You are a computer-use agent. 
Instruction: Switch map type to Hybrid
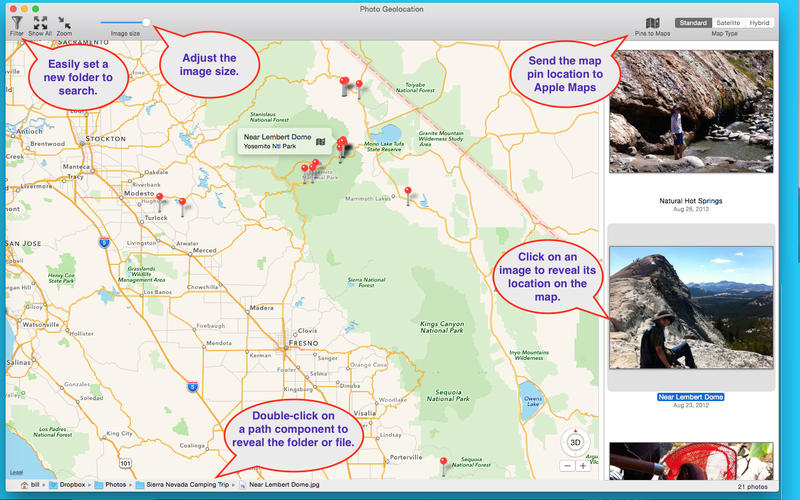pos(759,23)
